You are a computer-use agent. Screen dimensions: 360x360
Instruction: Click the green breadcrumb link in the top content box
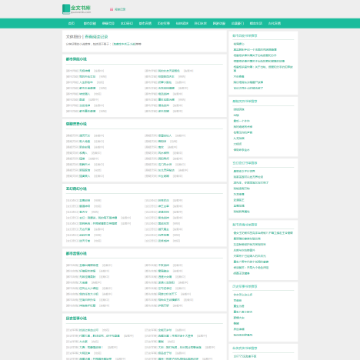pos(96,37)
